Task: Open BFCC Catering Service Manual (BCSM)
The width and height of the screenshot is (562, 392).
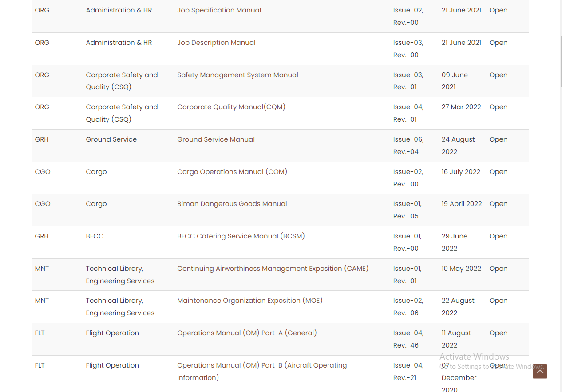Action: click(241, 236)
